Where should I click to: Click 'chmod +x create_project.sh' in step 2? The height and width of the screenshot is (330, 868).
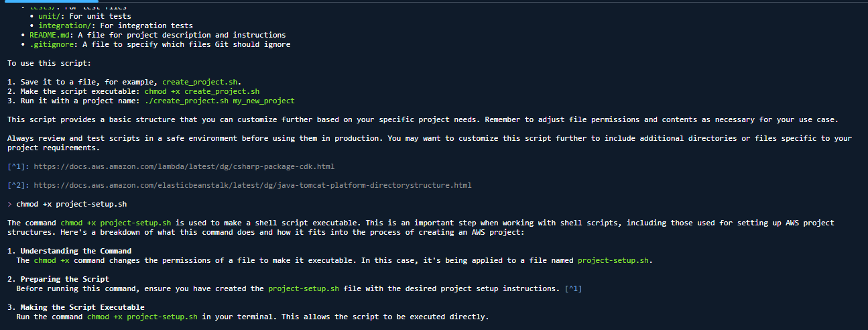[202, 91]
